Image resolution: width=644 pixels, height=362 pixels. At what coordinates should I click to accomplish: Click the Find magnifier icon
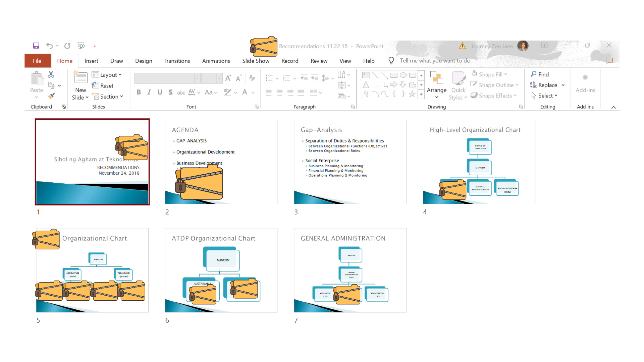[x=534, y=74]
